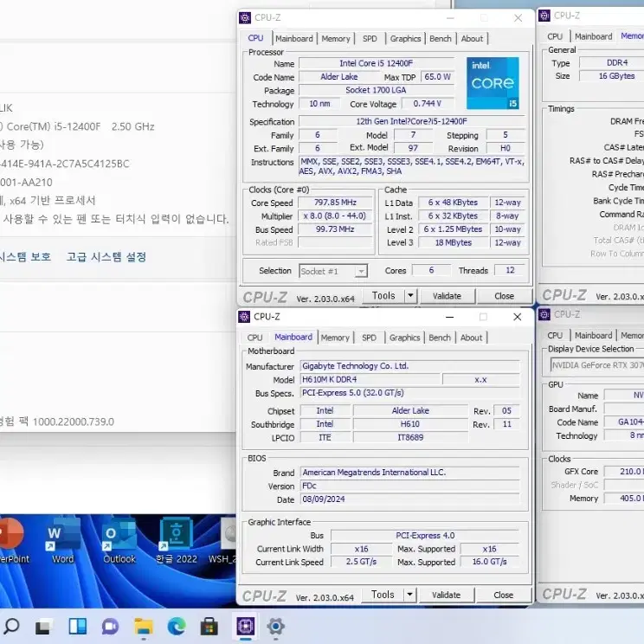Expand Tools arrow in the top CPU-Z window
644x644 pixels.
[410, 296]
